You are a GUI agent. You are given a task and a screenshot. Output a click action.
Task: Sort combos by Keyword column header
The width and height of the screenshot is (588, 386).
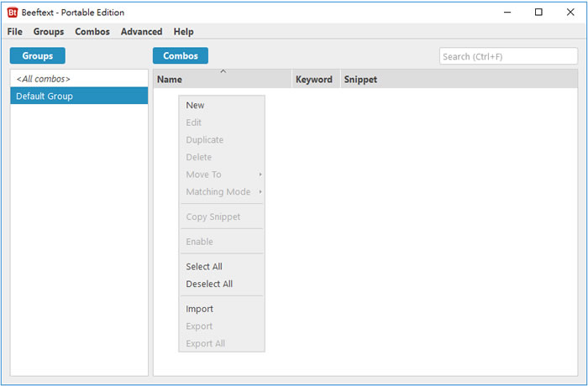point(314,80)
